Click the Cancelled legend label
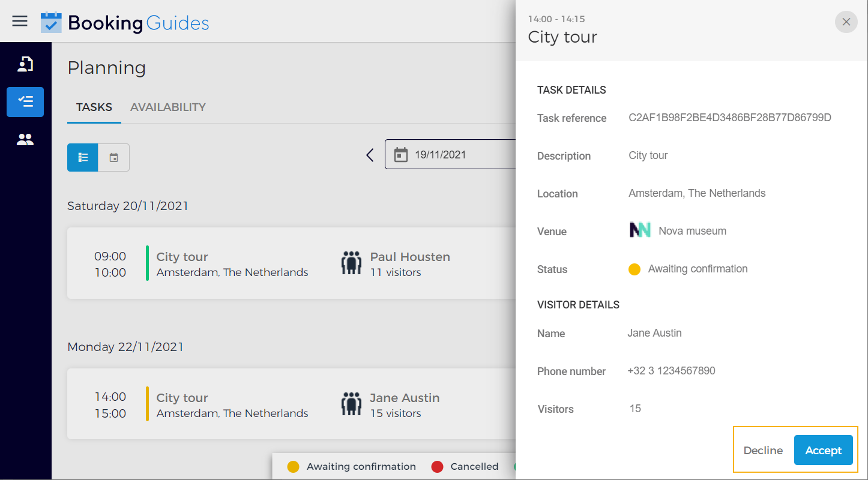 point(475,466)
